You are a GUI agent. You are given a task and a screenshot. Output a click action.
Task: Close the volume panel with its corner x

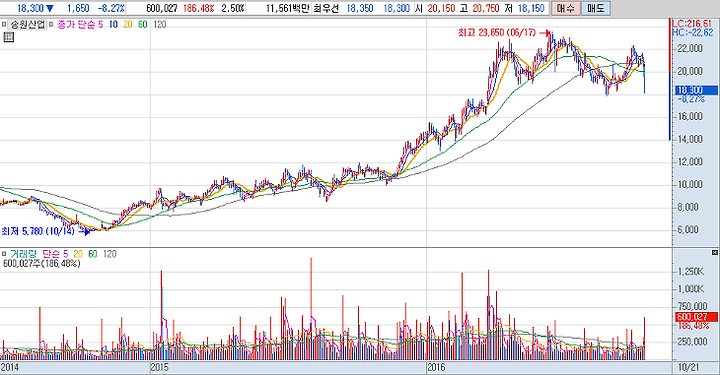pos(714,253)
